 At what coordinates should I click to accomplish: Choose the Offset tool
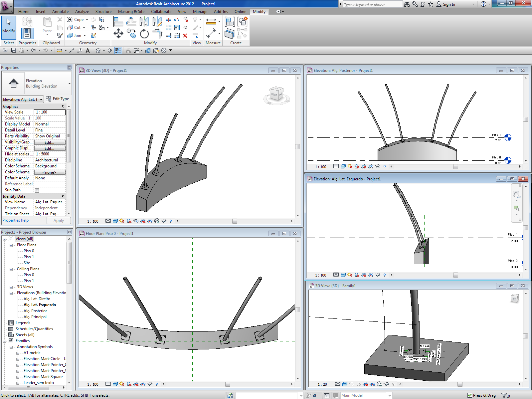[131, 22]
